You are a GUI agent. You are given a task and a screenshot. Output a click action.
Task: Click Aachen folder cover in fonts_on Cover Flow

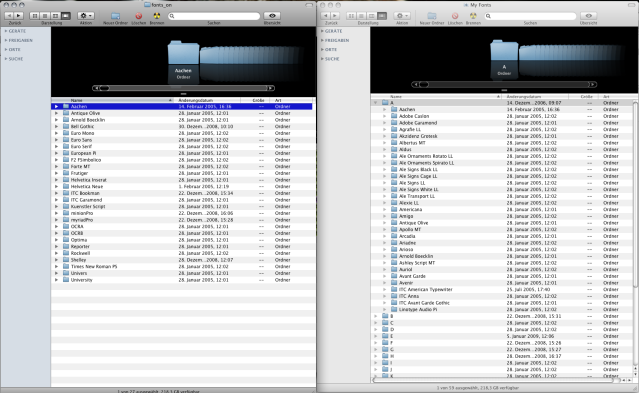pyautogui.click(x=183, y=53)
